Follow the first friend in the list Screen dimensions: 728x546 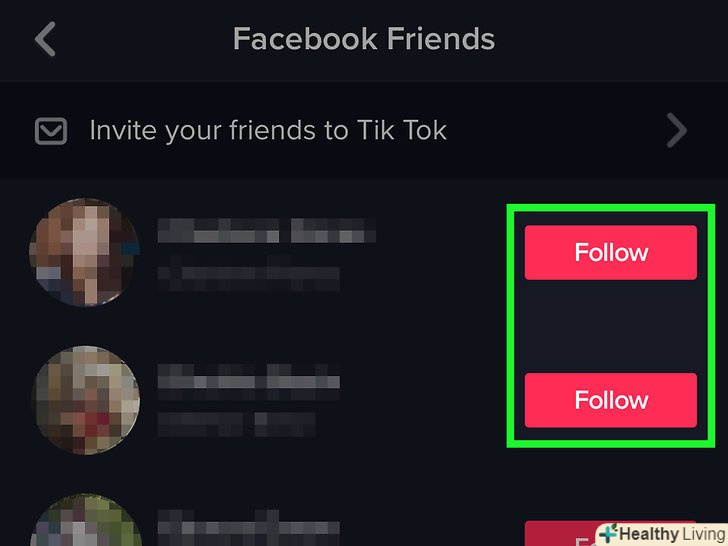(611, 253)
